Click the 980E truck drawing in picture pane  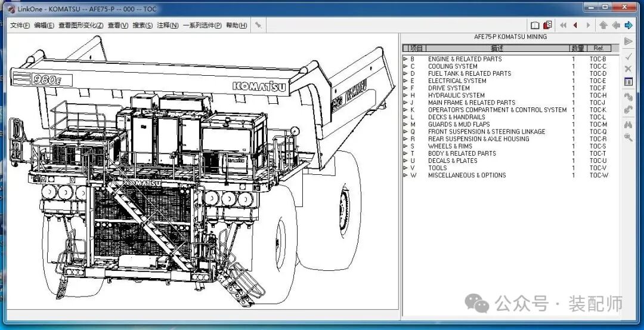click(203, 171)
